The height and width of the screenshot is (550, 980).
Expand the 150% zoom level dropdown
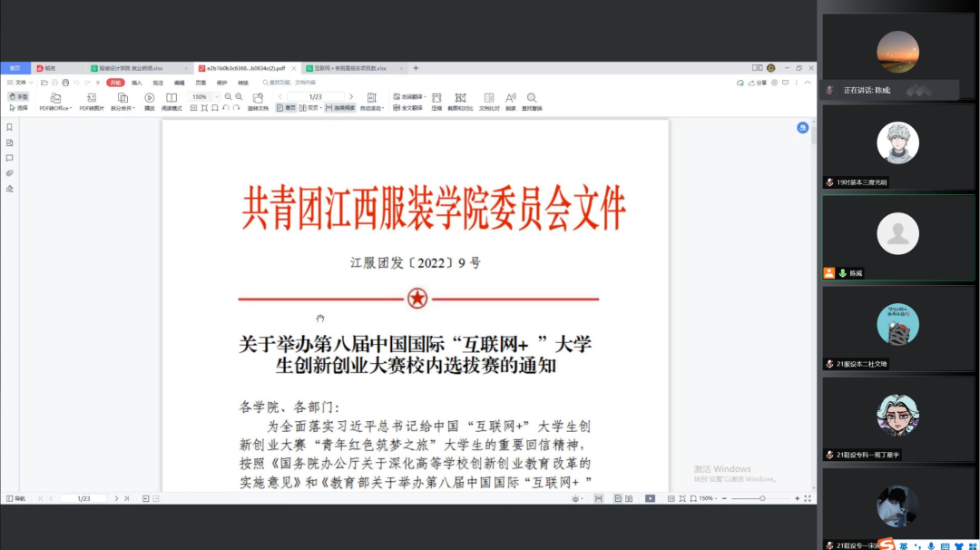pos(217,96)
